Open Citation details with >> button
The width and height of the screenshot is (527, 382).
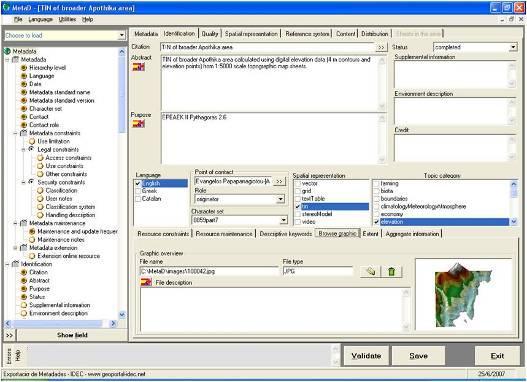click(x=381, y=47)
